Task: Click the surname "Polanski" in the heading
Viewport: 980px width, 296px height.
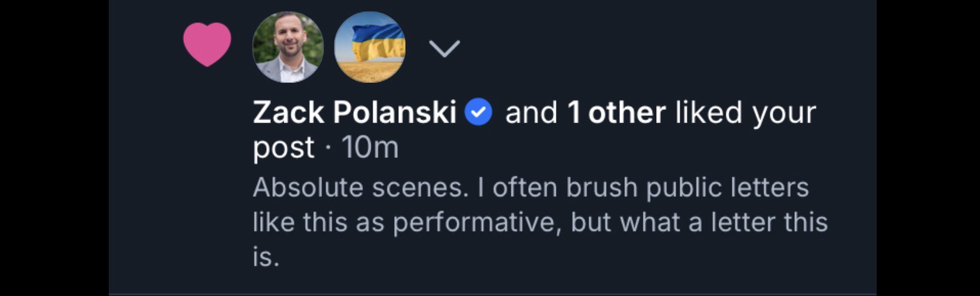Action: tap(394, 113)
